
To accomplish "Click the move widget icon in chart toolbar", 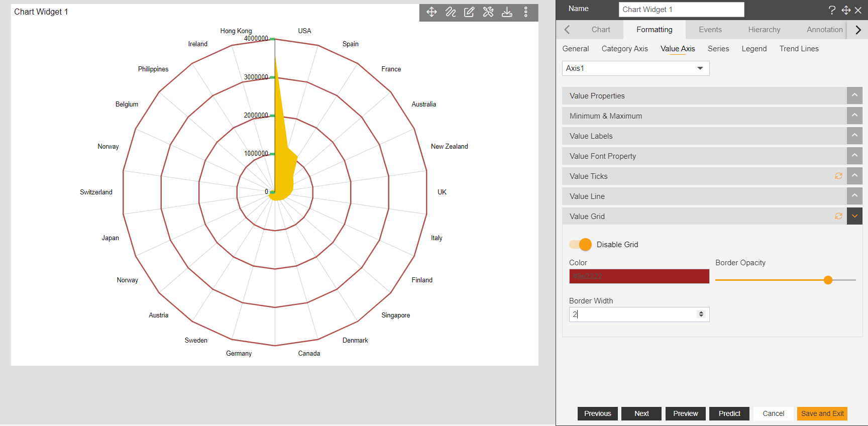I will (x=431, y=12).
